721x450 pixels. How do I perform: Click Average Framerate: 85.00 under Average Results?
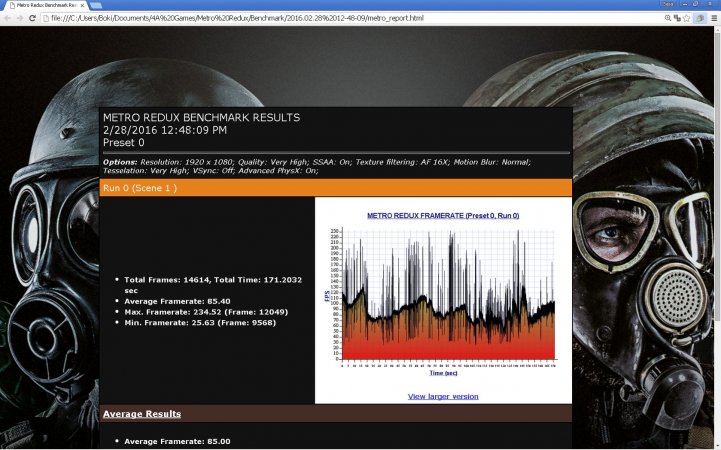[177, 441]
